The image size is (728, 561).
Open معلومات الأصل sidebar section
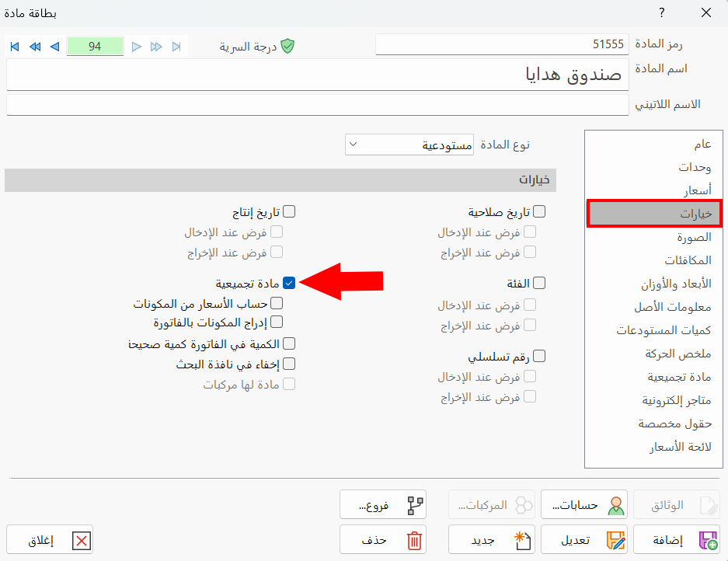point(653,307)
